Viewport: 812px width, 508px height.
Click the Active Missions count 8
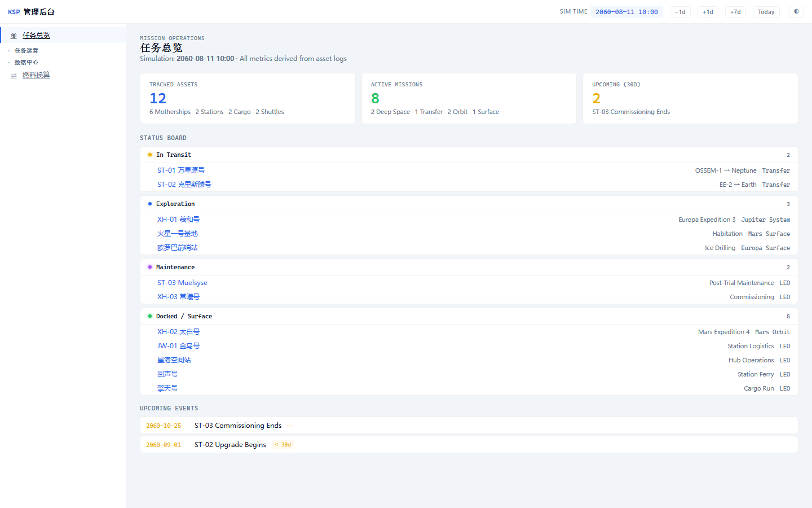coord(375,98)
